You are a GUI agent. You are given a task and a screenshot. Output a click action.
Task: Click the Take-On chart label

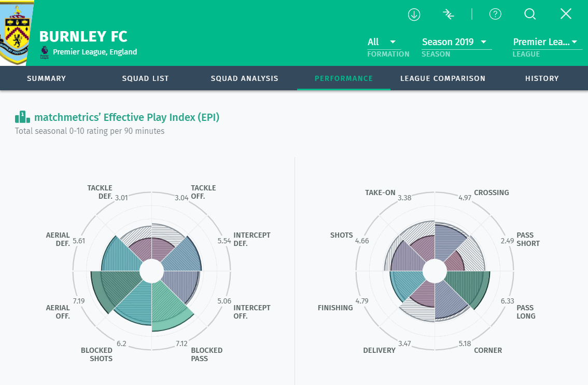pyautogui.click(x=380, y=192)
